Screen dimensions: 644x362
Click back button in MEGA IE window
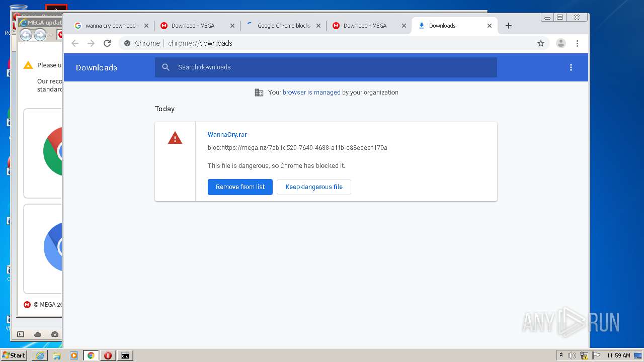(x=26, y=35)
